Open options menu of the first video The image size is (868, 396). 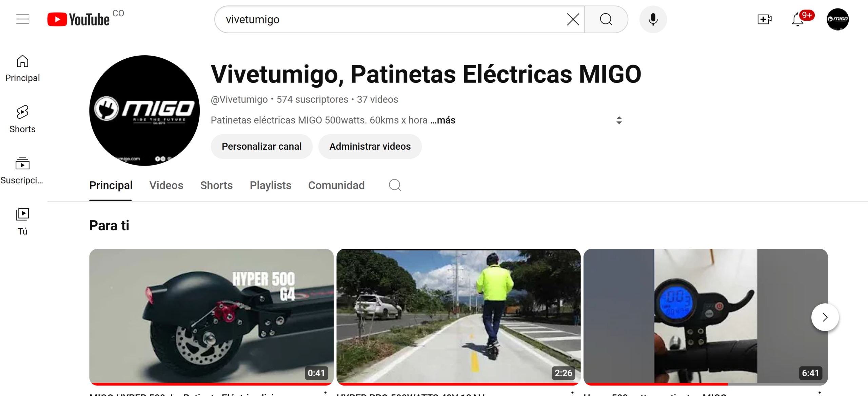[x=325, y=394]
